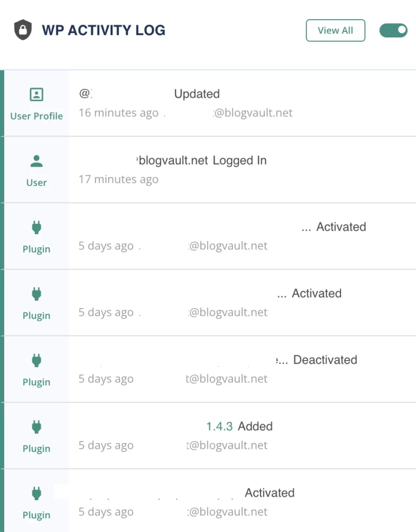The width and height of the screenshot is (416, 532).
Task: Select the Logged In activity row
Action: pos(240,160)
